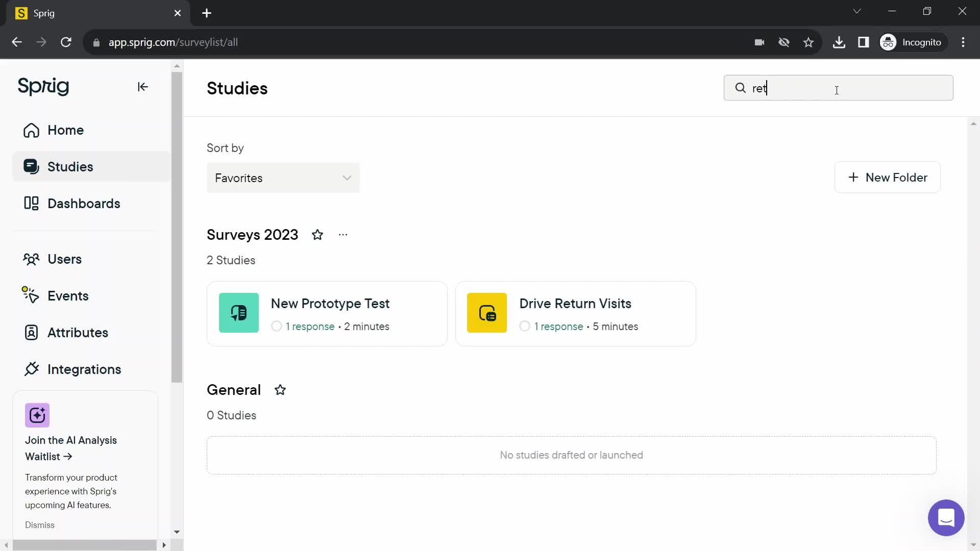Click the Sprig home logo icon

pyautogui.click(x=43, y=86)
